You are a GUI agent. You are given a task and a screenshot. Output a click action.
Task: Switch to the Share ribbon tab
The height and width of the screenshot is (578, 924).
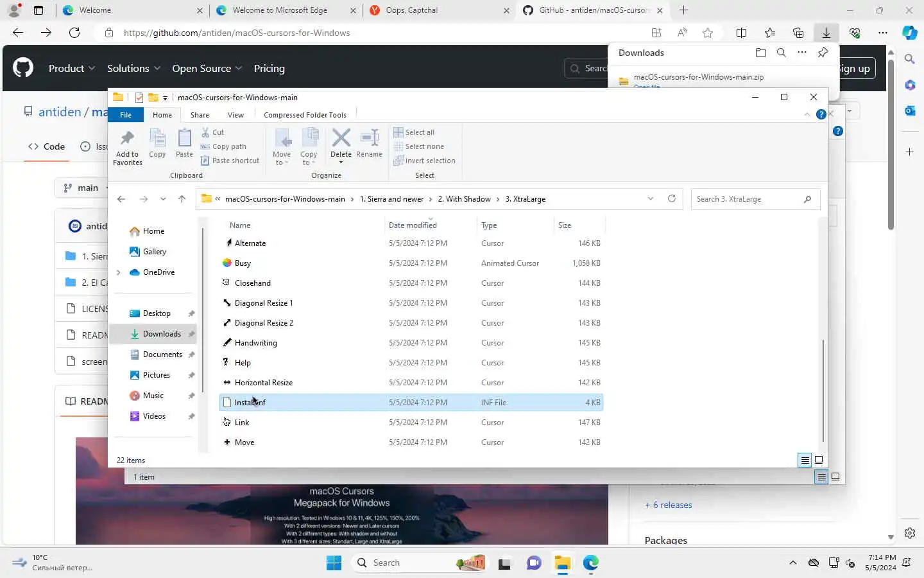point(200,115)
